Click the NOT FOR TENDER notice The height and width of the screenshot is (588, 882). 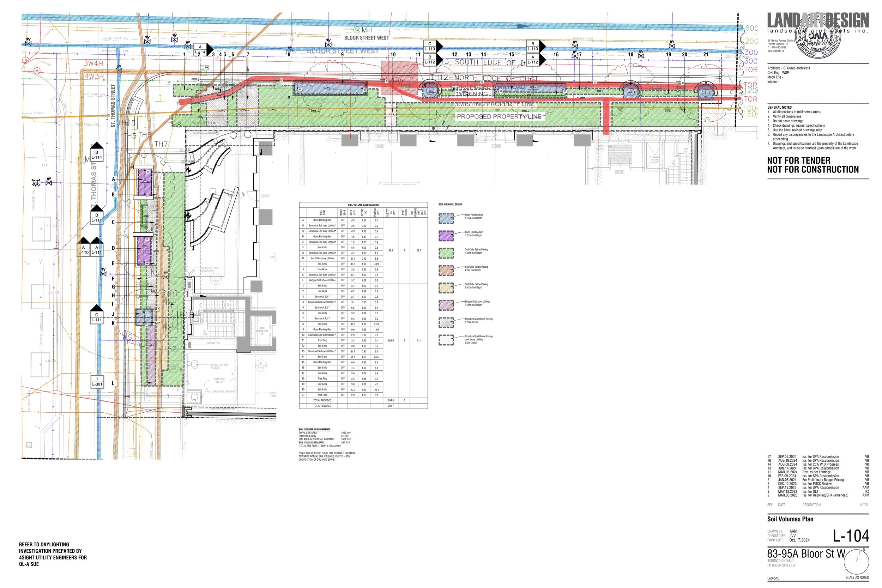[799, 160]
